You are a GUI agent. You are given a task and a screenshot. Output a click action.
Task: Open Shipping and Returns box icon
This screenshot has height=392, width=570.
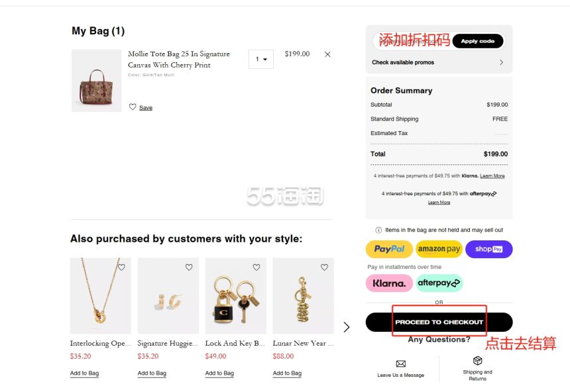pyautogui.click(x=477, y=360)
